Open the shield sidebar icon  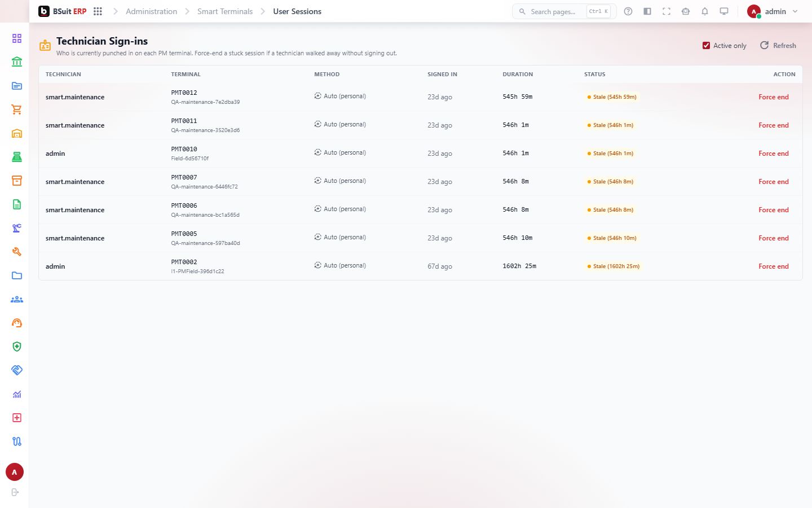click(17, 347)
